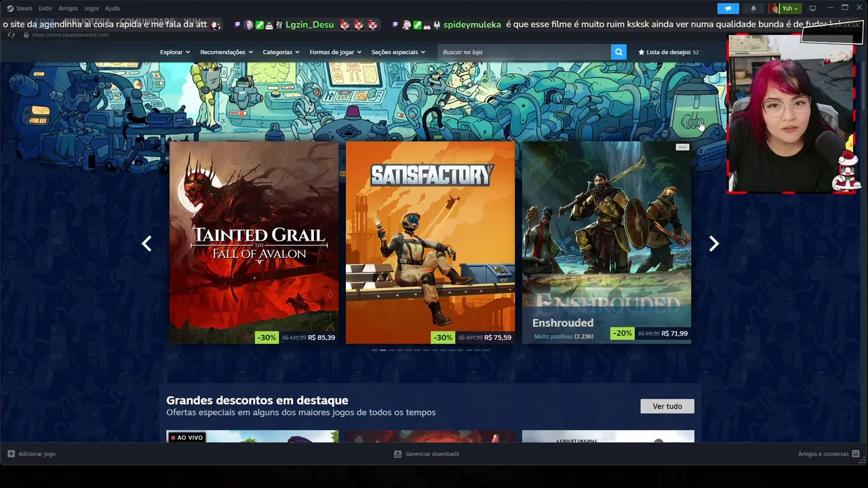Click the blue magnifier search button

[618, 52]
